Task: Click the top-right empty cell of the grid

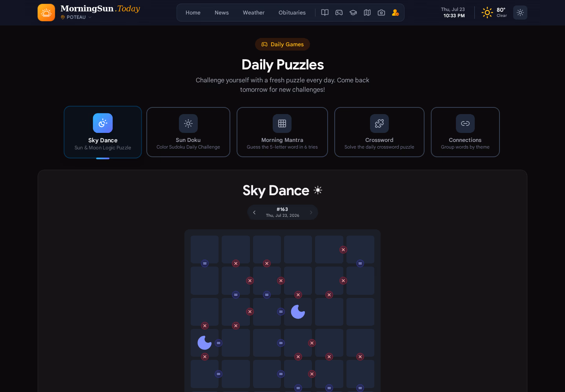Action: pos(360,249)
